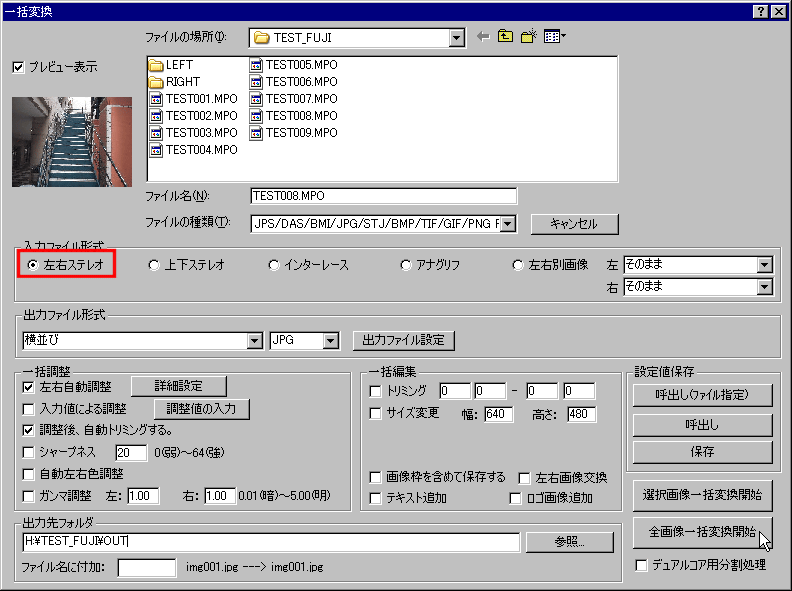Click the left gamma value field
Screen dimensions: 792x591
[143, 497]
